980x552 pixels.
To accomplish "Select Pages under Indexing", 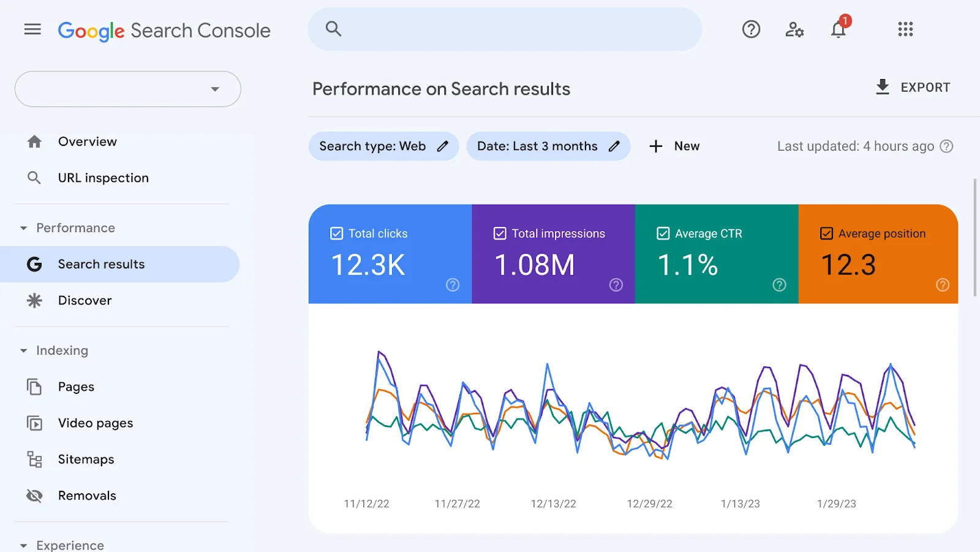I will tap(75, 386).
